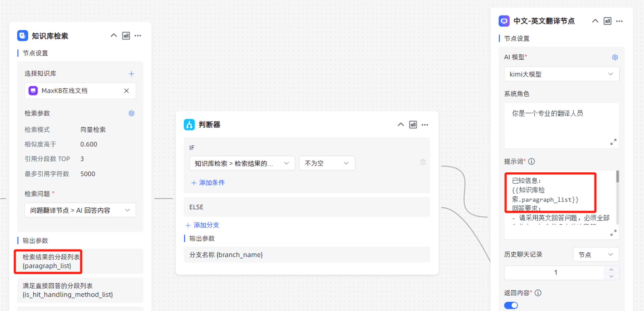Screen dimensions: 644x311
Task: Disable the 返回内容 toggle
Action: point(511,305)
